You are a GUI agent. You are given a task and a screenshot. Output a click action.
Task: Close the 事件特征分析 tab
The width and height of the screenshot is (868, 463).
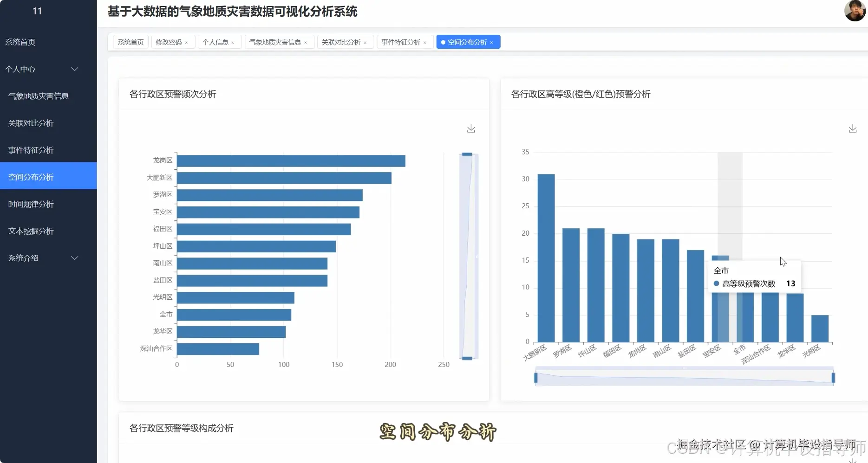click(425, 42)
